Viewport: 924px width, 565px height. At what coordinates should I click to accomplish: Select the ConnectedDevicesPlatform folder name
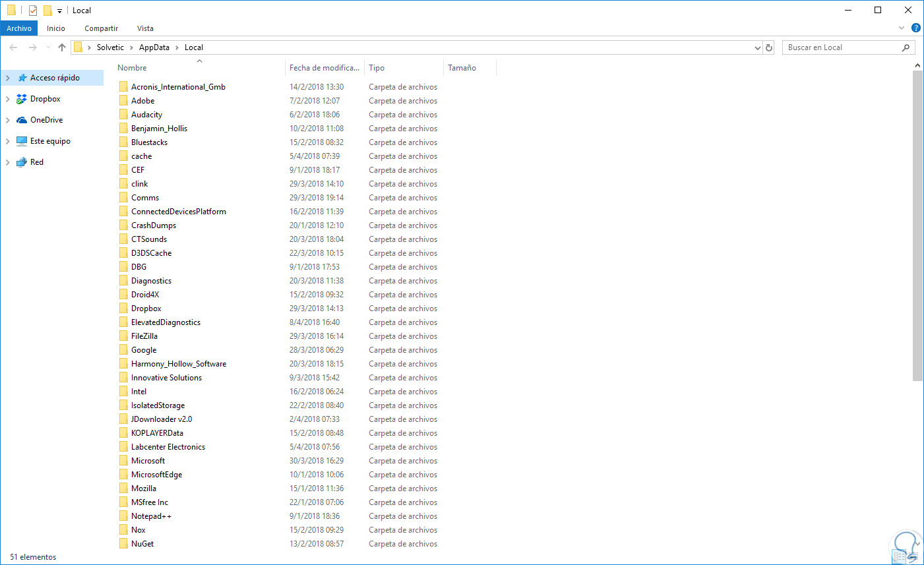[179, 212]
